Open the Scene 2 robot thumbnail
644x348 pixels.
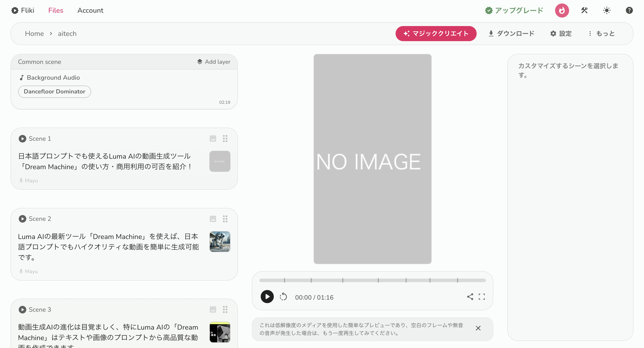tap(220, 241)
